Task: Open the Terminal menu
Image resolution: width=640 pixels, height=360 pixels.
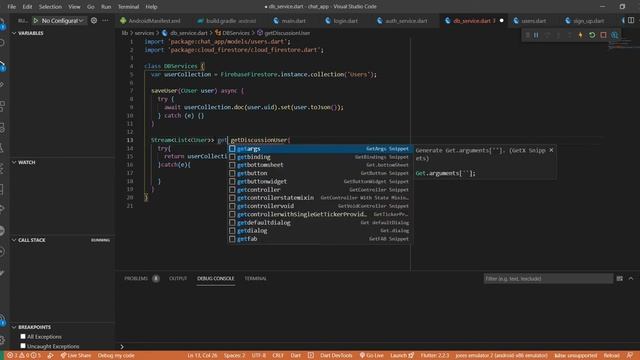Action: click(x=128, y=7)
